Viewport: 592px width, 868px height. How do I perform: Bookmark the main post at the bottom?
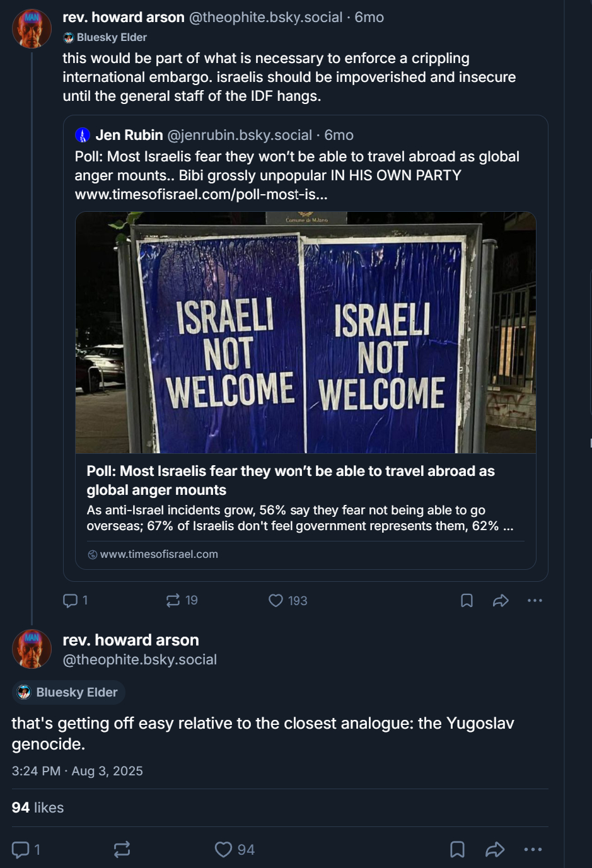tap(457, 850)
